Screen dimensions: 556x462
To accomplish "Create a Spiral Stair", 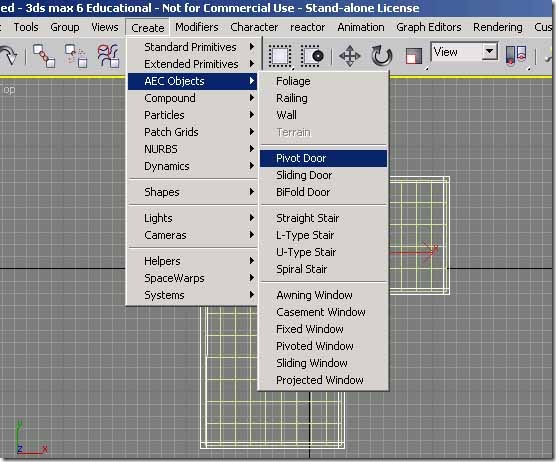I will [323, 269].
